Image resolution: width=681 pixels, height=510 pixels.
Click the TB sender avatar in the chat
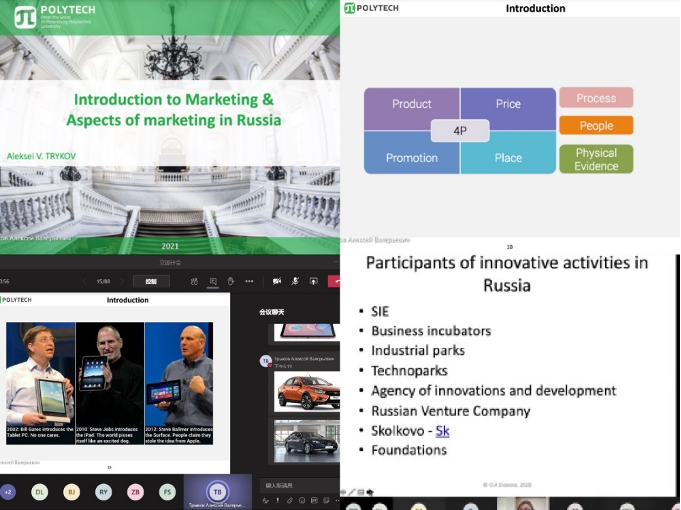coord(265,361)
